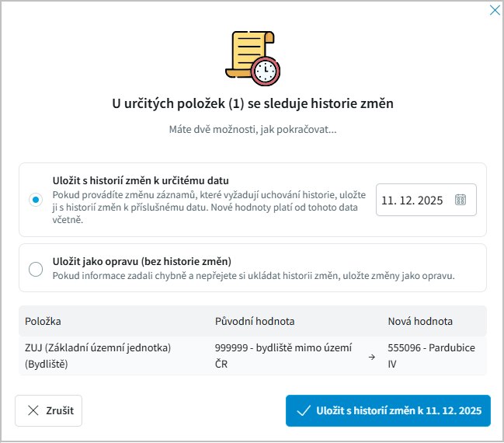Click new value '555096 - Pardubice IV'
The height and width of the screenshot is (443, 504).
[x=431, y=354]
